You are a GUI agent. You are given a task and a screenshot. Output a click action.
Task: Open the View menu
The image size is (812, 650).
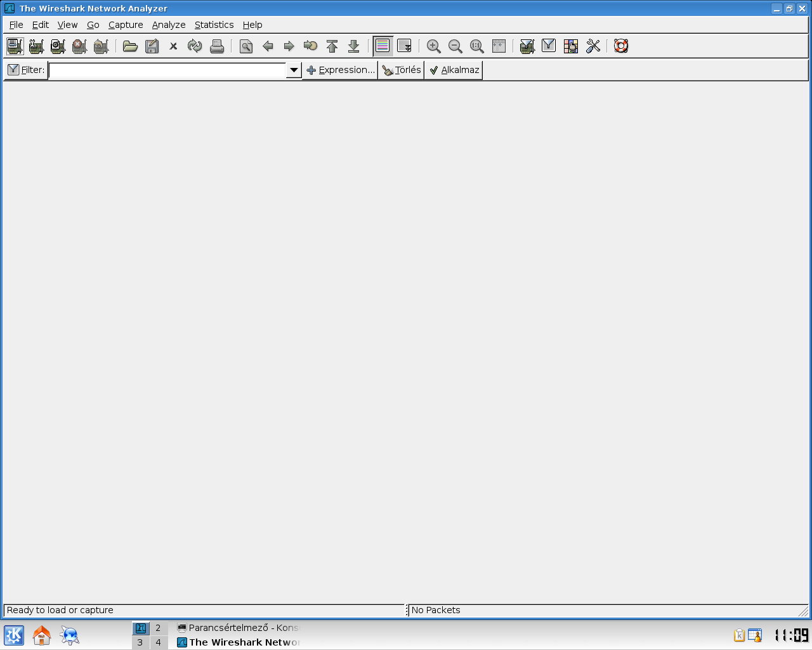(x=67, y=25)
